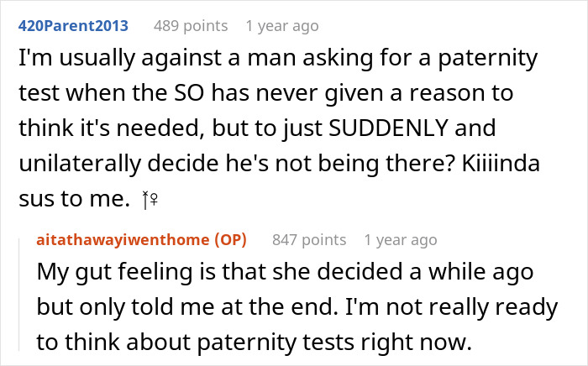Click the 847 points score
This screenshot has width=588, height=366.
[x=309, y=240]
